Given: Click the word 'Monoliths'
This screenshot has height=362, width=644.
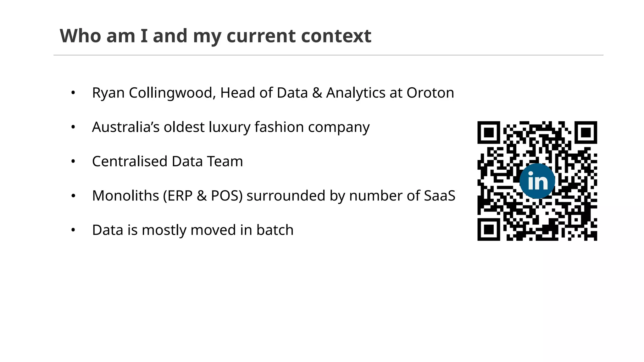Looking at the screenshot, I should coord(125,196).
